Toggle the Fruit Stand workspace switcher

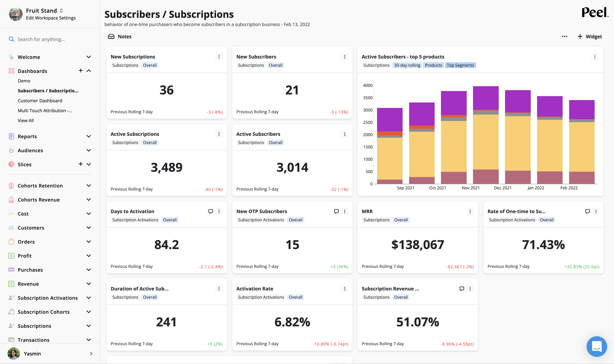coord(61,11)
